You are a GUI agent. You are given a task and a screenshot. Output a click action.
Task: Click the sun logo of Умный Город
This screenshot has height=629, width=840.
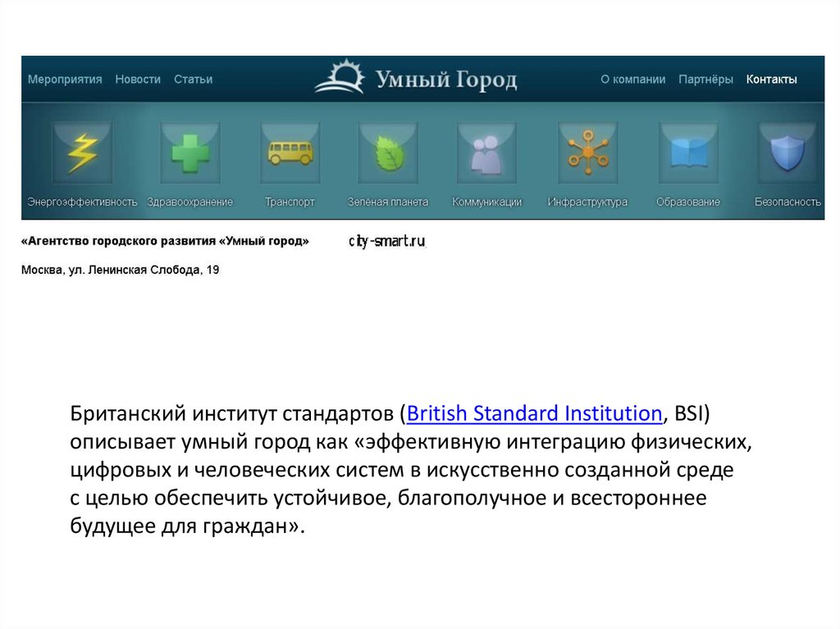coord(340,76)
